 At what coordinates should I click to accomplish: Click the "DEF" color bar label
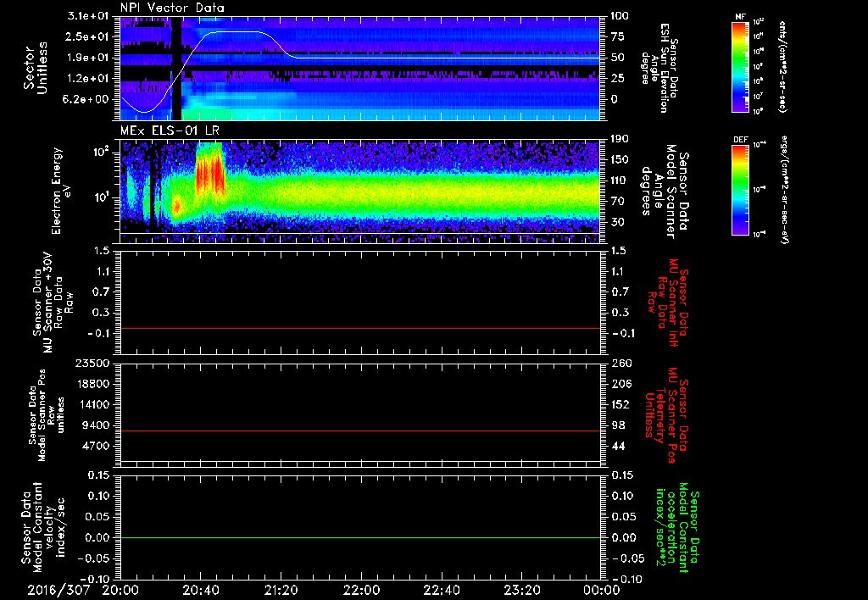pyautogui.click(x=740, y=140)
